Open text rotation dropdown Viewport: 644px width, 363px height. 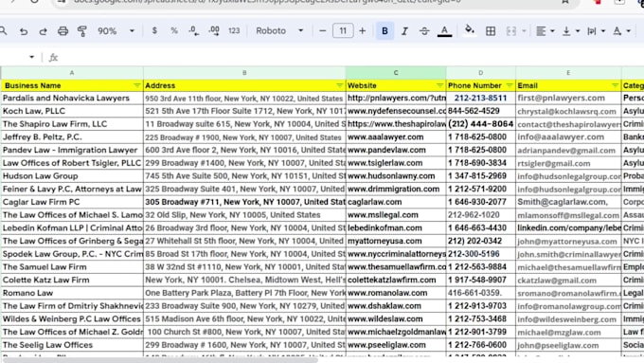[x=621, y=31]
